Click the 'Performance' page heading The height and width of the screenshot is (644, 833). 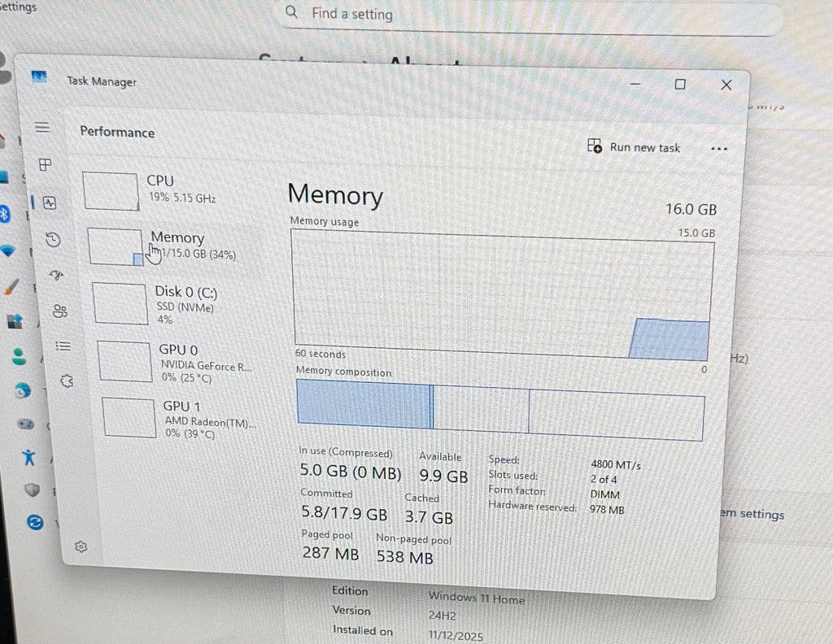tap(117, 133)
